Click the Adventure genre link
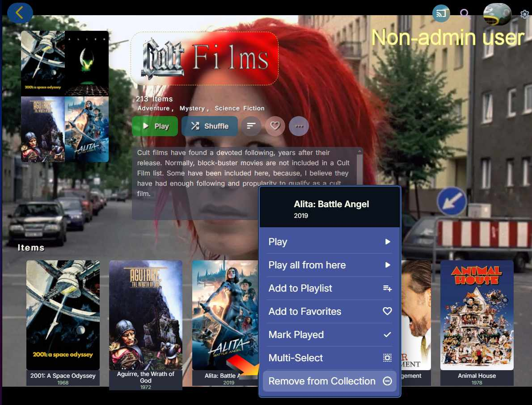Screen dimensions: 532x405 (153, 108)
